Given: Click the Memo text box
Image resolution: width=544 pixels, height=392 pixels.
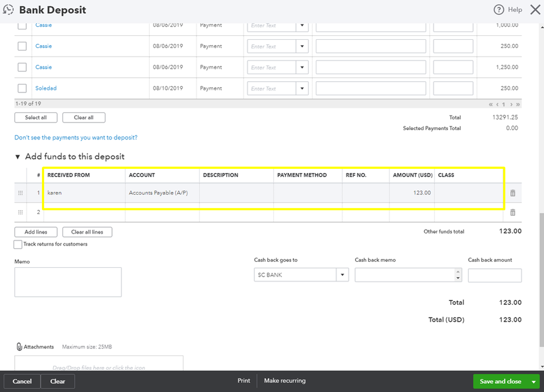Looking at the screenshot, I should (68, 282).
